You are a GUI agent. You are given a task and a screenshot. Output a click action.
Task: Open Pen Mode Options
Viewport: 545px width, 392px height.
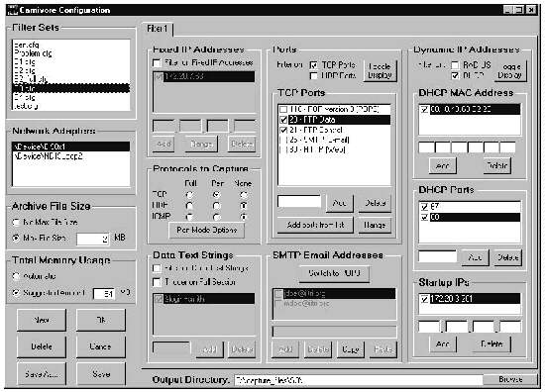(x=206, y=230)
